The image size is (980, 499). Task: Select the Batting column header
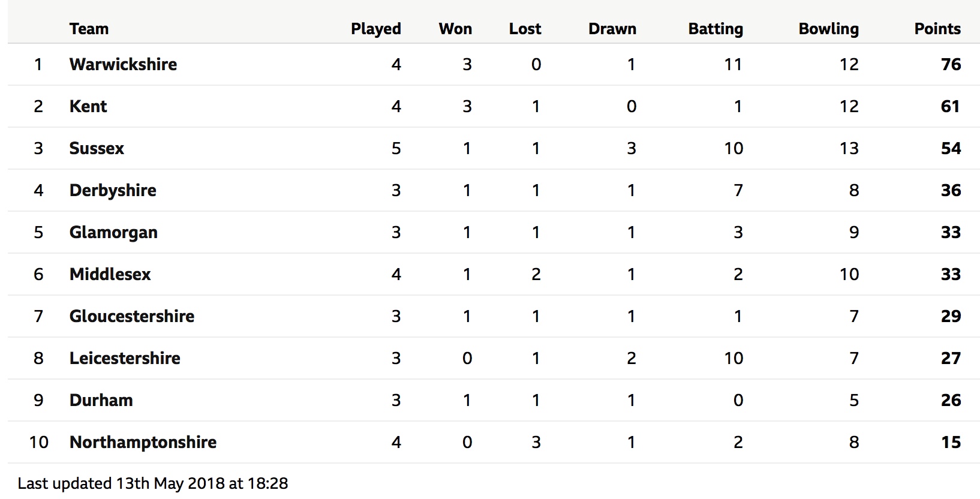[716, 29]
